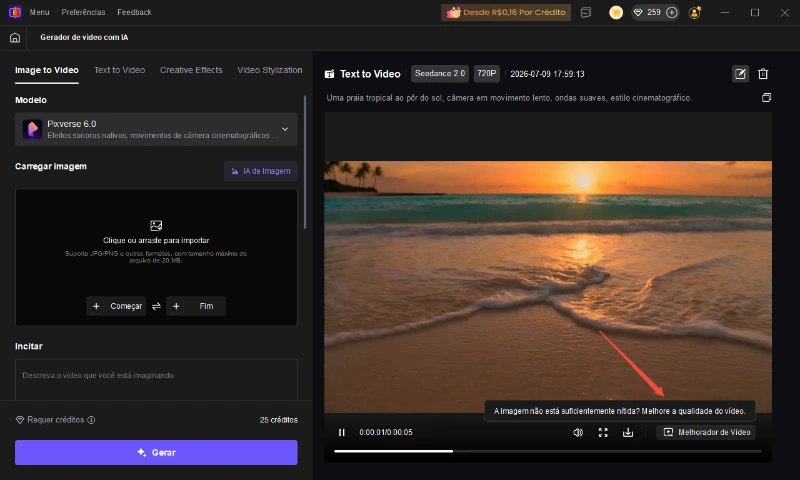Image resolution: width=800 pixels, height=480 pixels.
Task: Click the 2026-07-09 17:59:13 timestamp
Action: pos(547,74)
